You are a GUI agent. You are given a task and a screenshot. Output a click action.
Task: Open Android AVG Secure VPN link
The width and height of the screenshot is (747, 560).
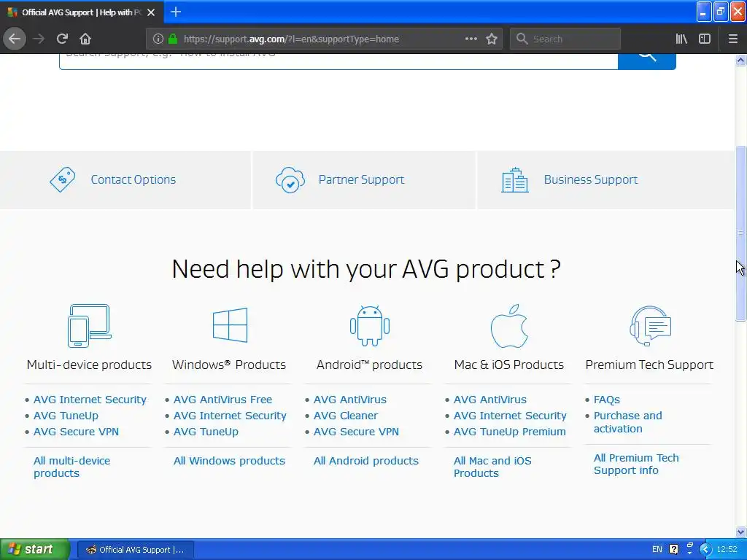click(x=356, y=432)
